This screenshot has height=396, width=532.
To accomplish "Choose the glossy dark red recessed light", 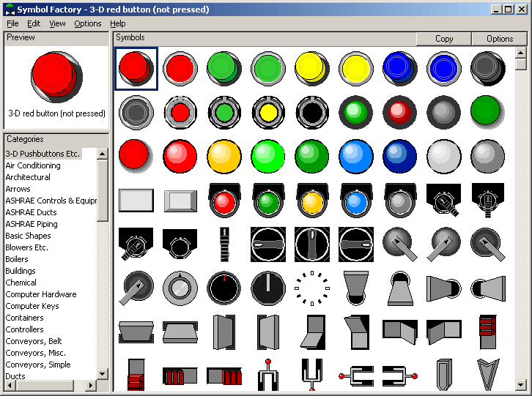I will [400, 113].
